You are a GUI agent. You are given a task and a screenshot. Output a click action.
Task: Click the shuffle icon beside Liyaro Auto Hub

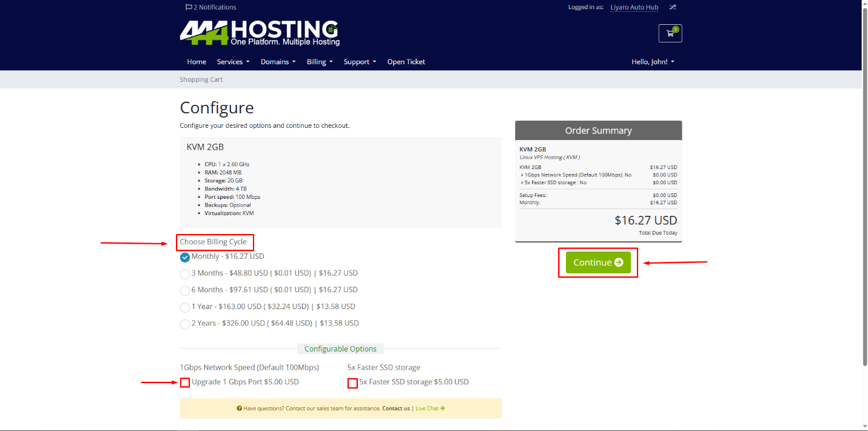tap(673, 7)
